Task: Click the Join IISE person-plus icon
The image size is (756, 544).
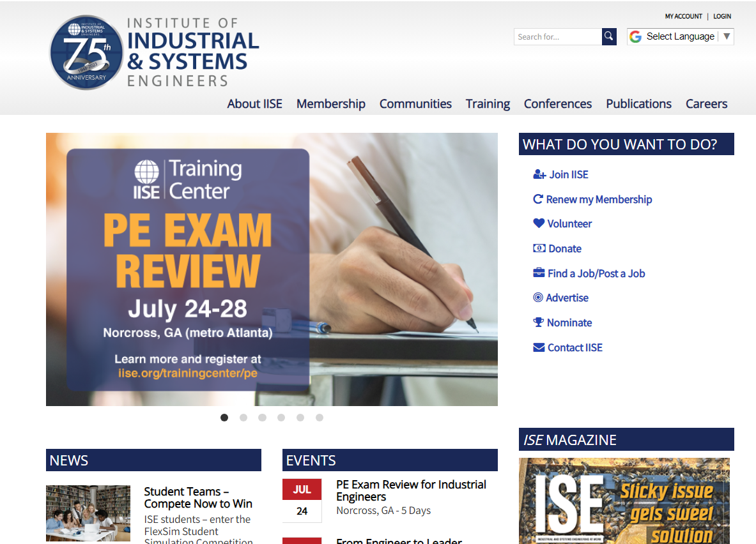Action: click(539, 174)
